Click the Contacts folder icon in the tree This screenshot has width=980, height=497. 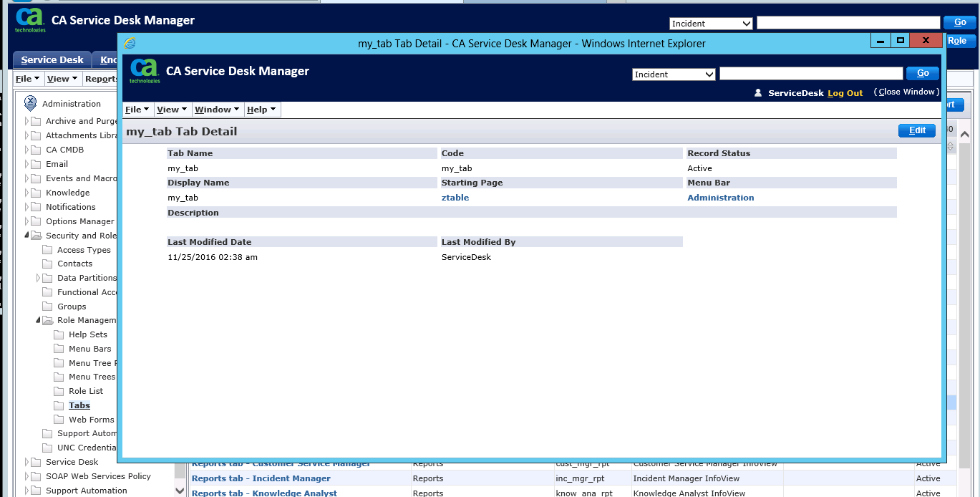pos(47,264)
